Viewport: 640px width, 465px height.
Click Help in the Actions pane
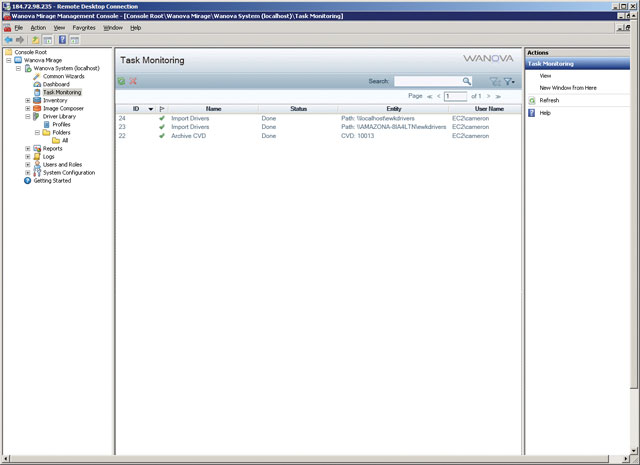tap(545, 113)
